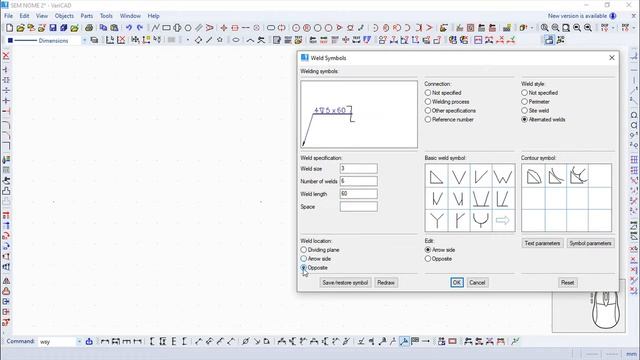Open the Command field dropdown arrow
The width and height of the screenshot is (640, 360).
tap(79, 342)
